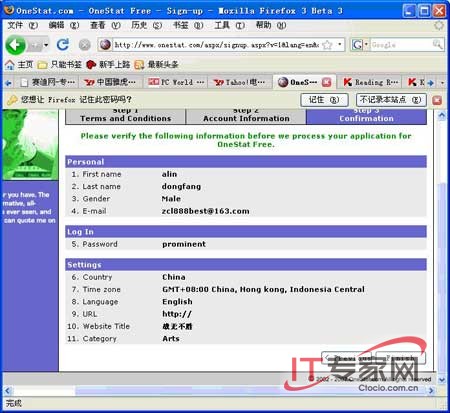
Task: Open the search engine selector dropdown
Action: pyautogui.click(x=366, y=44)
